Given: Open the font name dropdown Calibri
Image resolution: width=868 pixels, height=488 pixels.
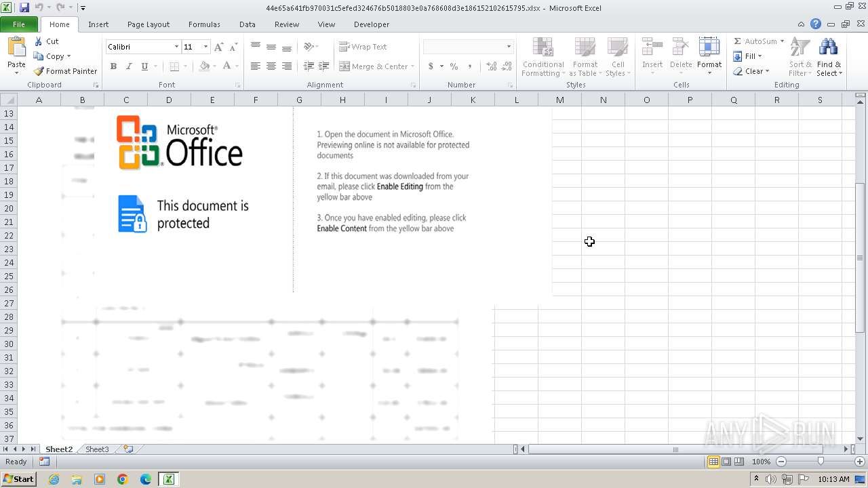Looking at the screenshot, I should (176, 47).
